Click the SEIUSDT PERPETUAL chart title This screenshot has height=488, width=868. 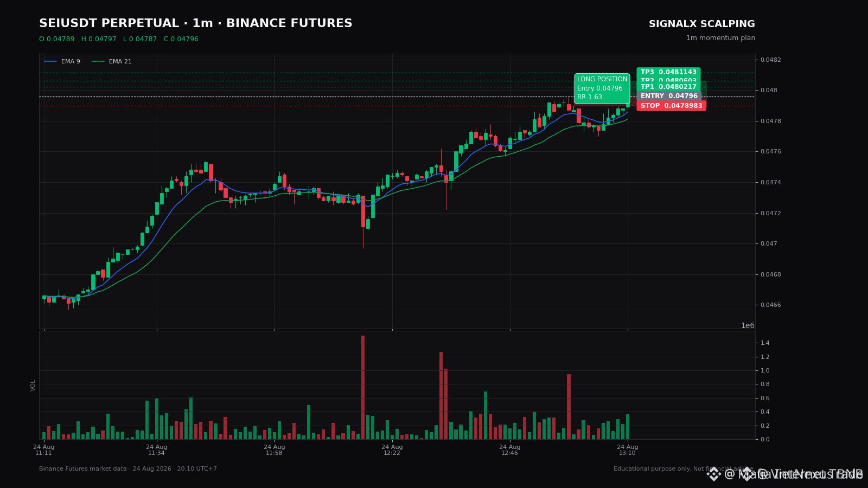(196, 24)
